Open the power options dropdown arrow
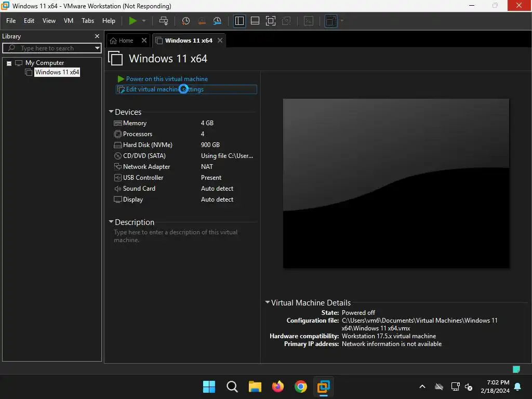 [144, 21]
